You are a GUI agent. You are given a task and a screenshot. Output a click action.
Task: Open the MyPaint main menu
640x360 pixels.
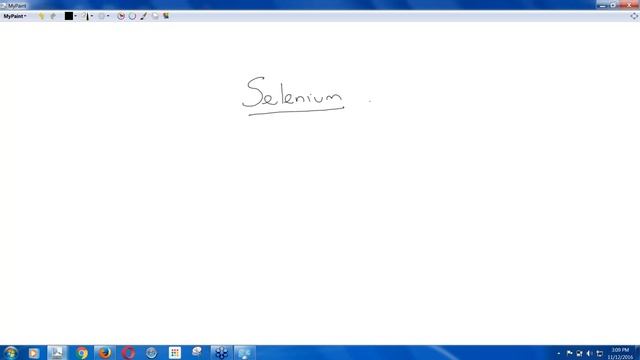(15, 16)
